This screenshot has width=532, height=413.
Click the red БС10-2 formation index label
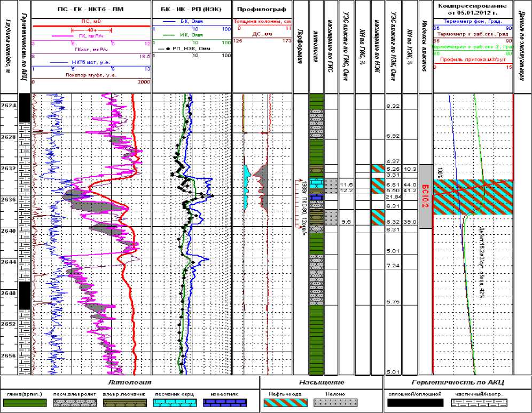(x=426, y=196)
